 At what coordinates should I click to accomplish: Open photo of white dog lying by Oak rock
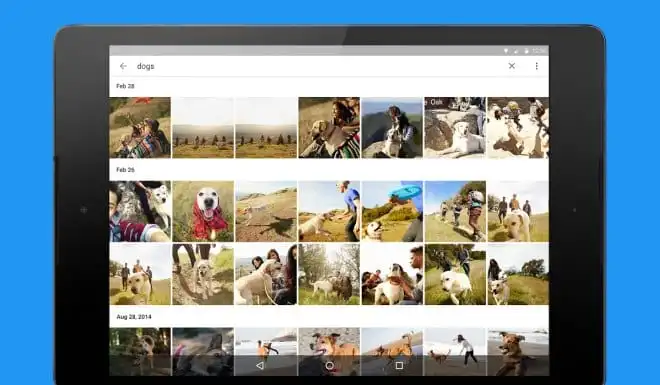[x=455, y=127]
